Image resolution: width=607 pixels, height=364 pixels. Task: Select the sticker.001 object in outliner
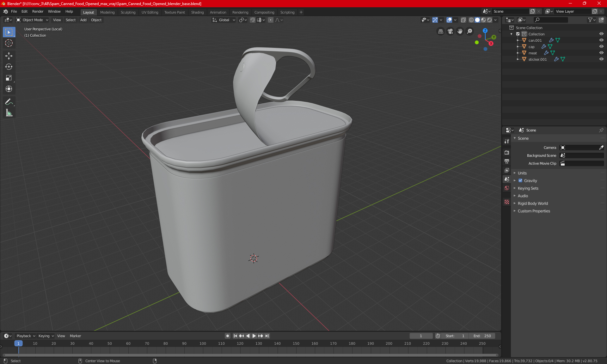[537, 59]
